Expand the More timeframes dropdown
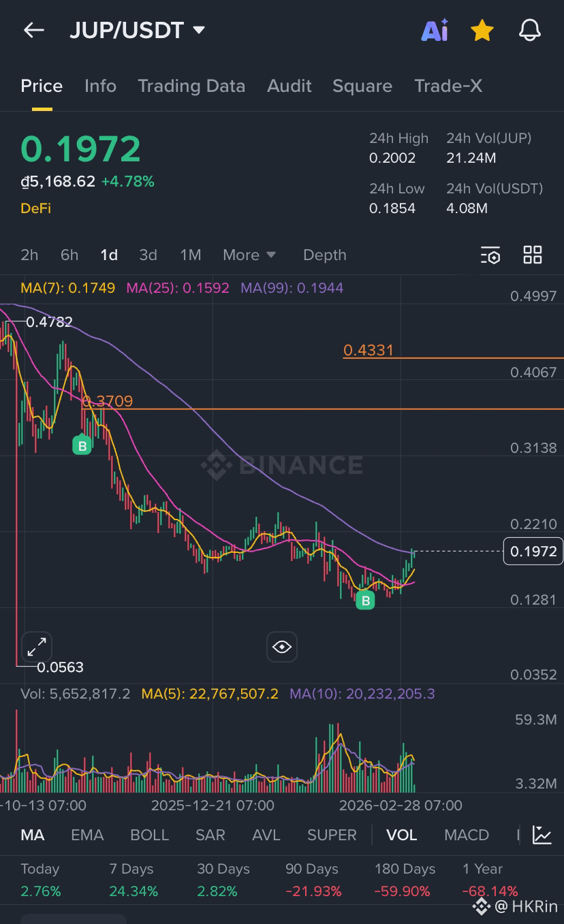564x924 pixels. [249, 255]
